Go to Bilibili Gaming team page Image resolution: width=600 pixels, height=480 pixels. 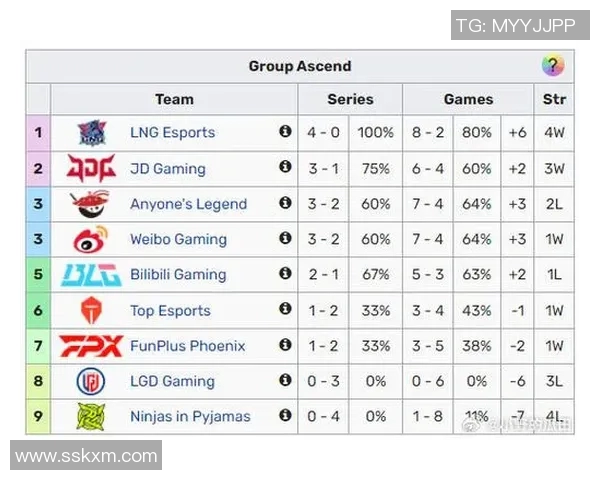point(178,275)
